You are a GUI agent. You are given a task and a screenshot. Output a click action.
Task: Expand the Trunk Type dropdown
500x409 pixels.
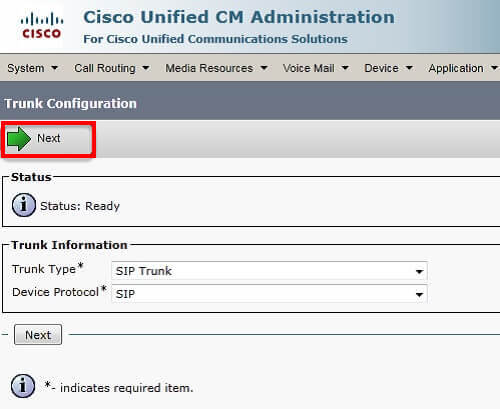[269, 271]
